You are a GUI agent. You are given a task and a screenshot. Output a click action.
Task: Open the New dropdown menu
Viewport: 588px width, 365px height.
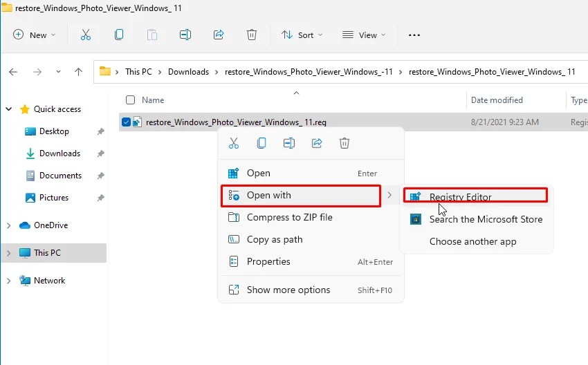34,35
